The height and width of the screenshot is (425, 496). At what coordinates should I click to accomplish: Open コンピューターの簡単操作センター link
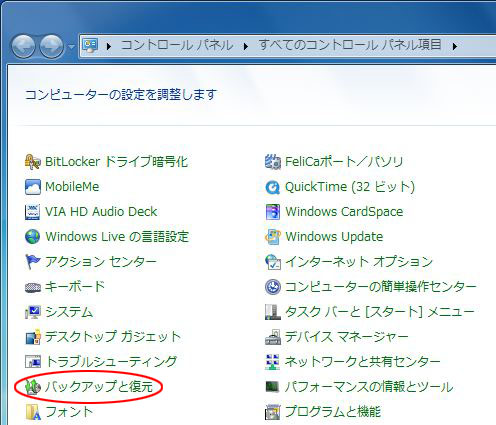point(381,287)
